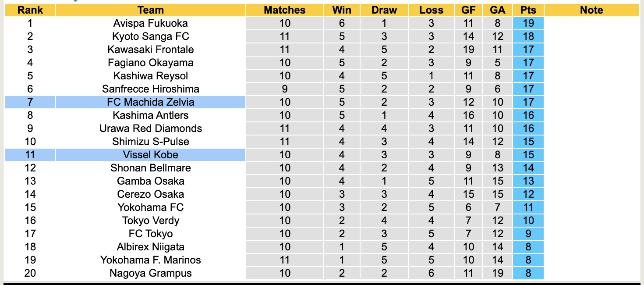Click Avispa Fukuoka's 19 points cell
Image resolution: width=644 pixels, height=285 pixels.
click(528, 23)
